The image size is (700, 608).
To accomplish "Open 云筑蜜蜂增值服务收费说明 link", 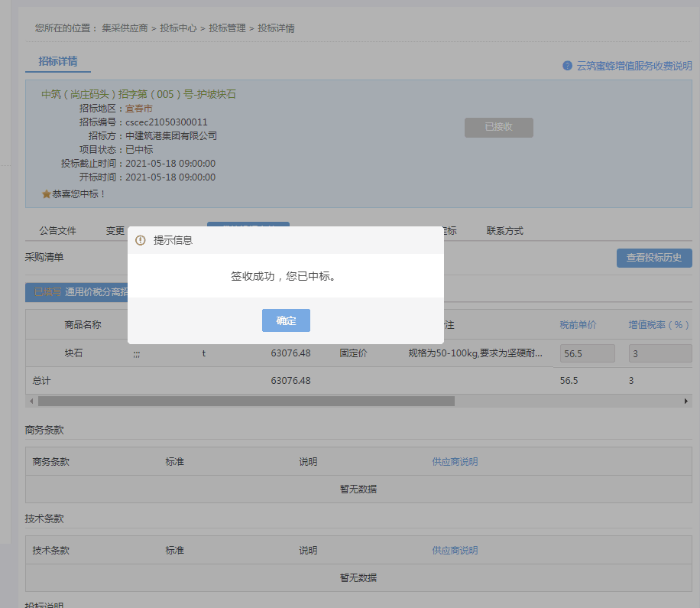I will point(634,66).
